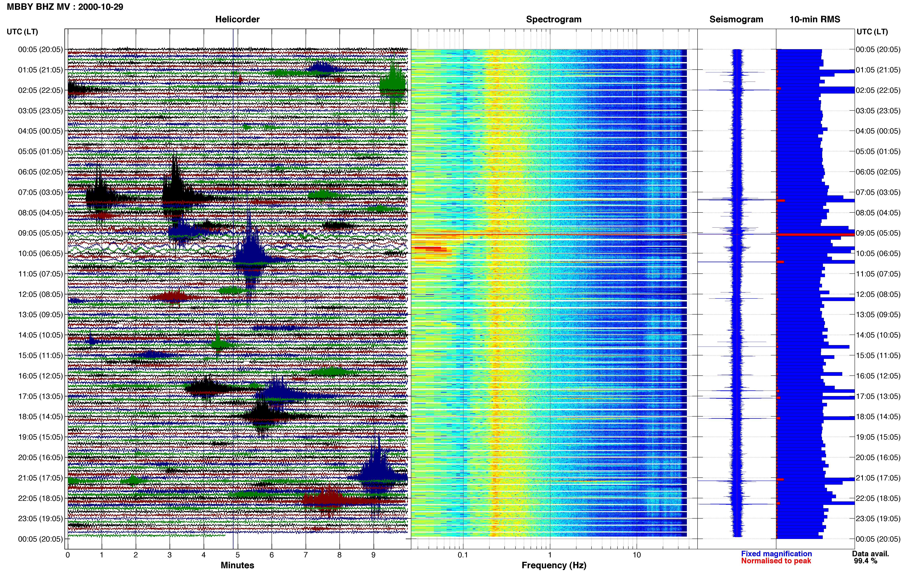The height and width of the screenshot is (578, 924).
Task: Click the right time label '05:05 (01:05)'
Action: (x=878, y=151)
